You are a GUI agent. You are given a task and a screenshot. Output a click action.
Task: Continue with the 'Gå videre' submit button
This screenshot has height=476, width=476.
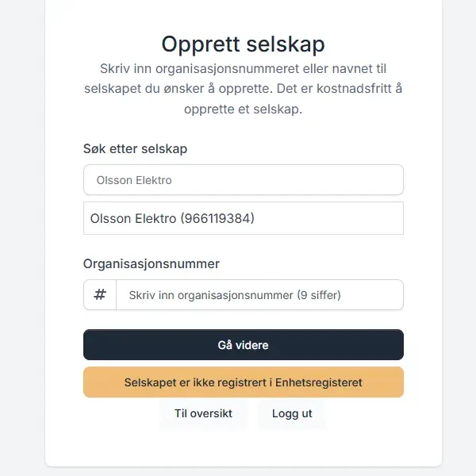(x=243, y=345)
